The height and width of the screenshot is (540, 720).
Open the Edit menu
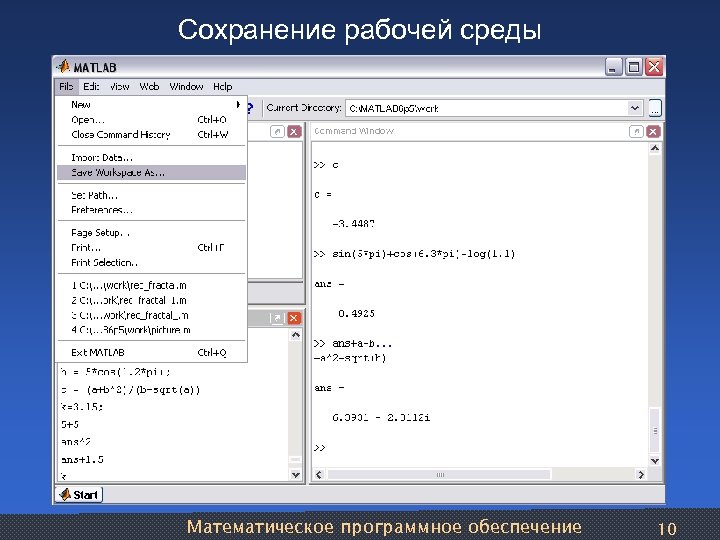click(91, 87)
